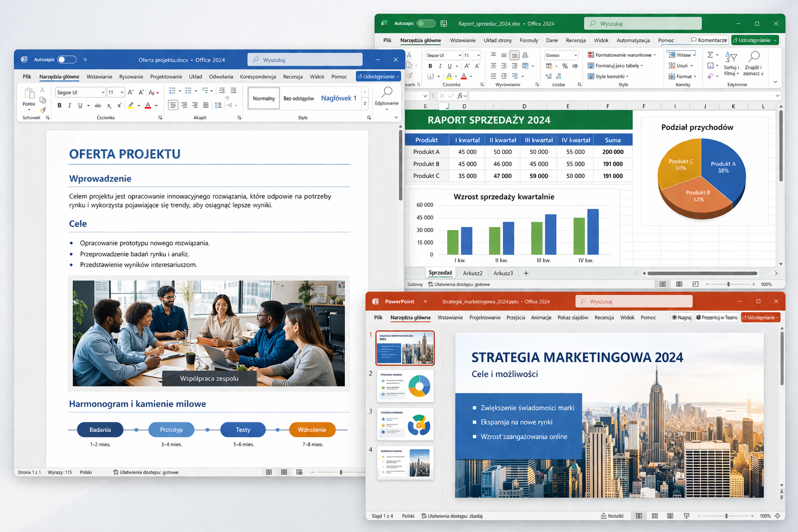Toggle strikethrough in Word's Czcionka group
This screenshot has height=532, width=798.
click(x=98, y=105)
